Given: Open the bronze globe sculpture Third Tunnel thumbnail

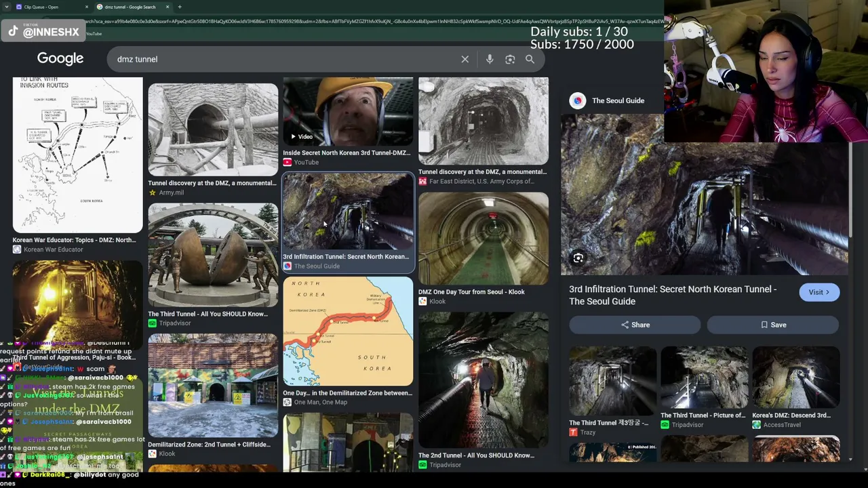Looking at the screenshot, I should click(213, 255).
